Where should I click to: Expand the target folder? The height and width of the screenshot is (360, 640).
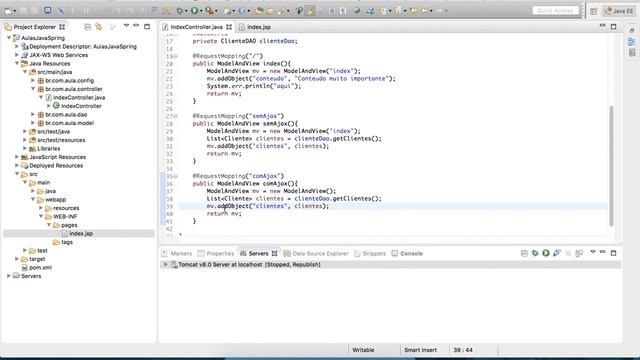[x=17, y=259]
